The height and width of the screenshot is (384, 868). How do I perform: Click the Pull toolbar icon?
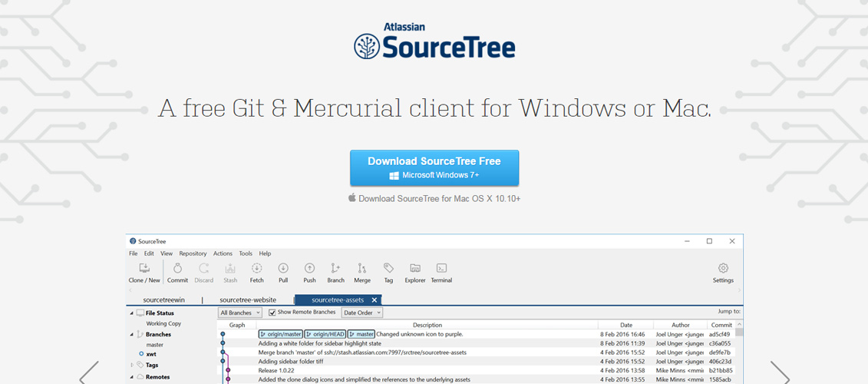pyautogui.click(x=283, y=268)
